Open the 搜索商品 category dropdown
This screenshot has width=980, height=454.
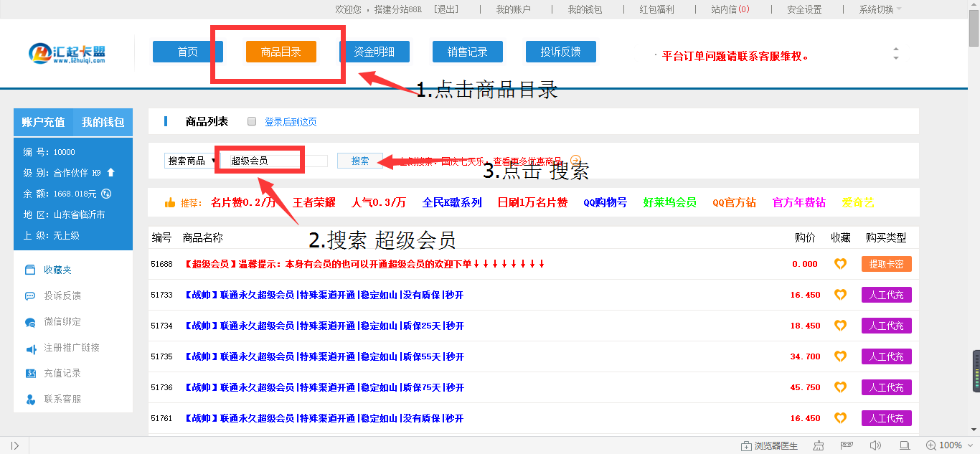(x=189, y=161)
